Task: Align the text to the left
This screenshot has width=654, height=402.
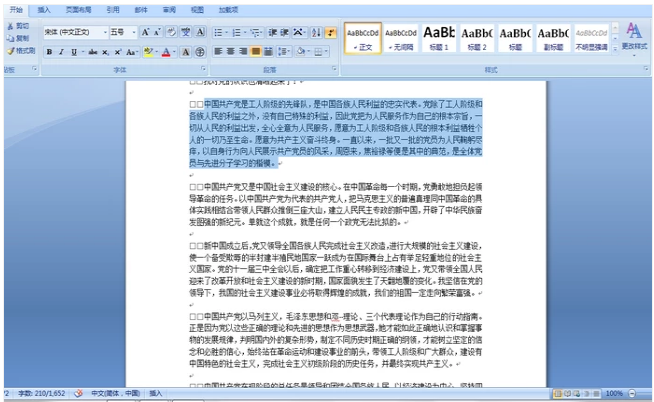Action: [x=217, y=51]
